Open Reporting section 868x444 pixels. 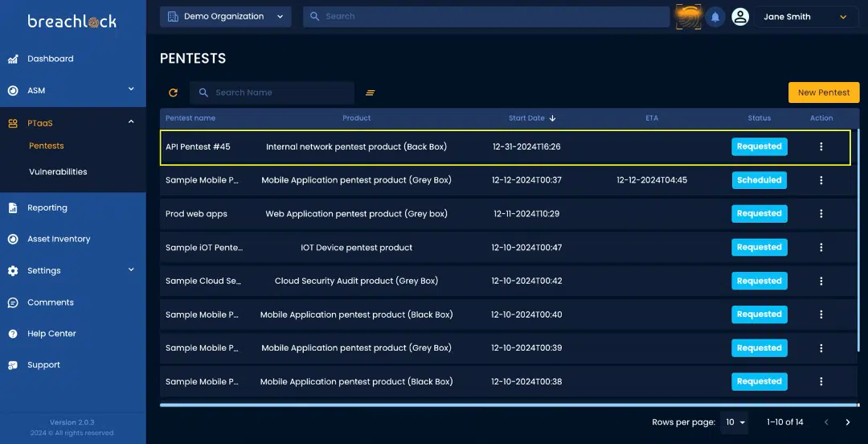click(x=47, y=208)
